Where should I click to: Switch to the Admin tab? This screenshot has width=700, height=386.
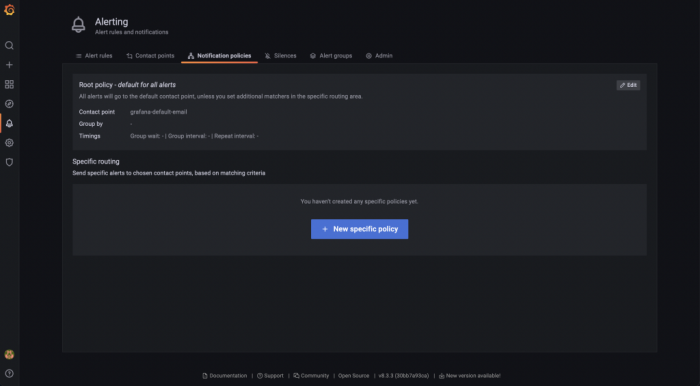click(379, 56)
